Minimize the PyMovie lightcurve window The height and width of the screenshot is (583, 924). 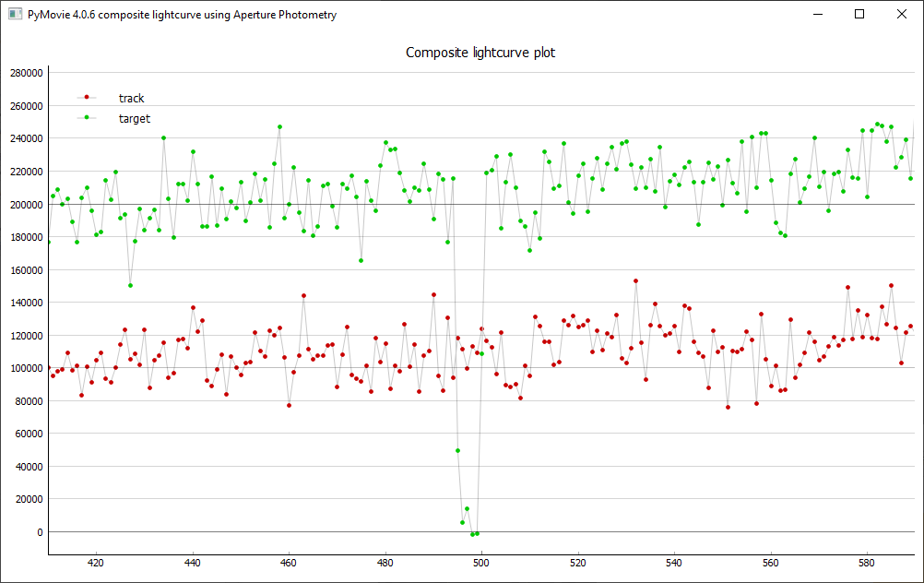(x=817, y=15)
